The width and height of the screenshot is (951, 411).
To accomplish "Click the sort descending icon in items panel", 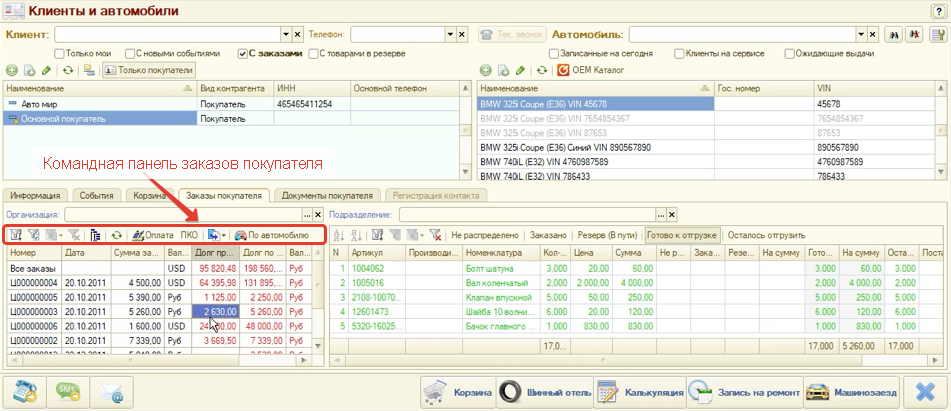I will point(356,235).
